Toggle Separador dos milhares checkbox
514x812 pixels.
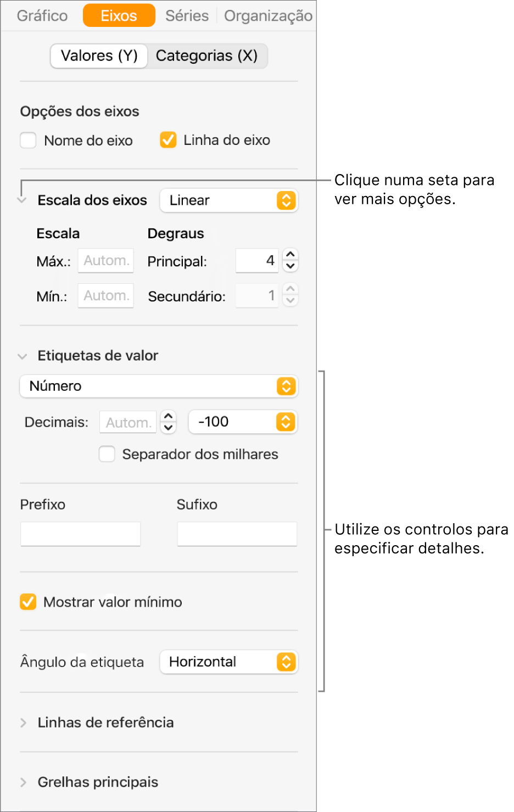pyautogui.click(x=107, y=455)
